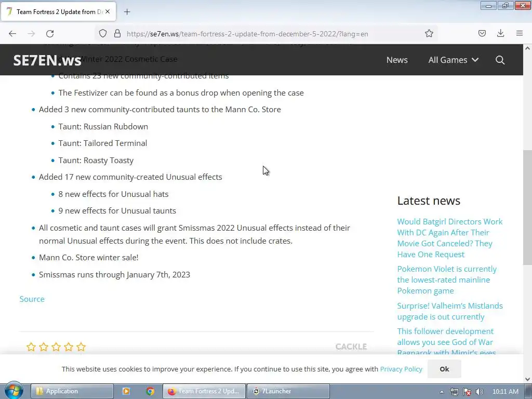Open the Save to Pocket icon

point(482,33)
